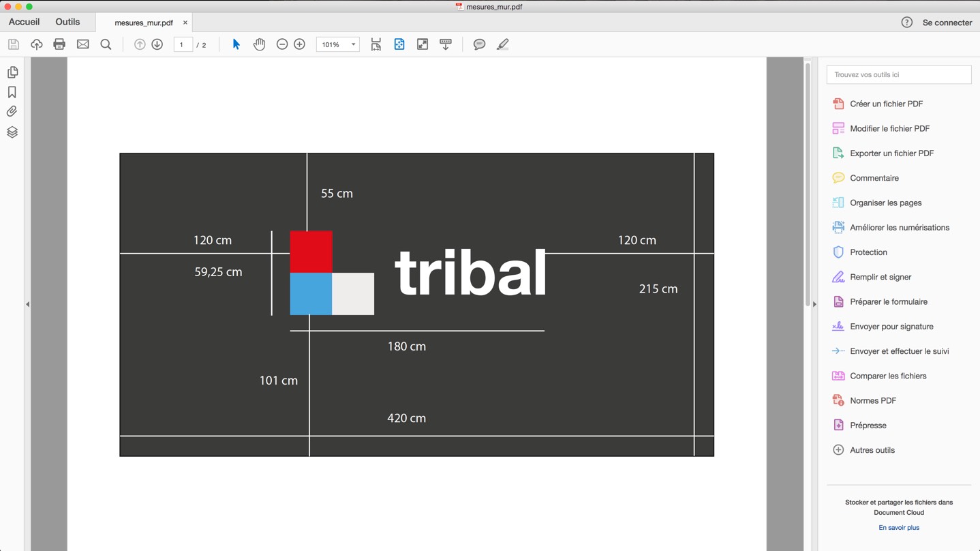Go to next page arrow
The image size is (980, 551).
coord(157,44)
